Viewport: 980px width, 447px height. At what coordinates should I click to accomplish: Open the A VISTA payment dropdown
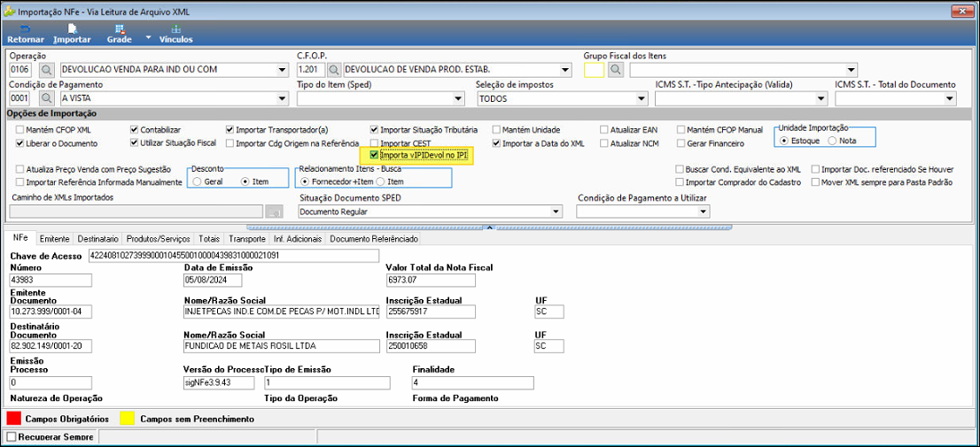(281, 98)
